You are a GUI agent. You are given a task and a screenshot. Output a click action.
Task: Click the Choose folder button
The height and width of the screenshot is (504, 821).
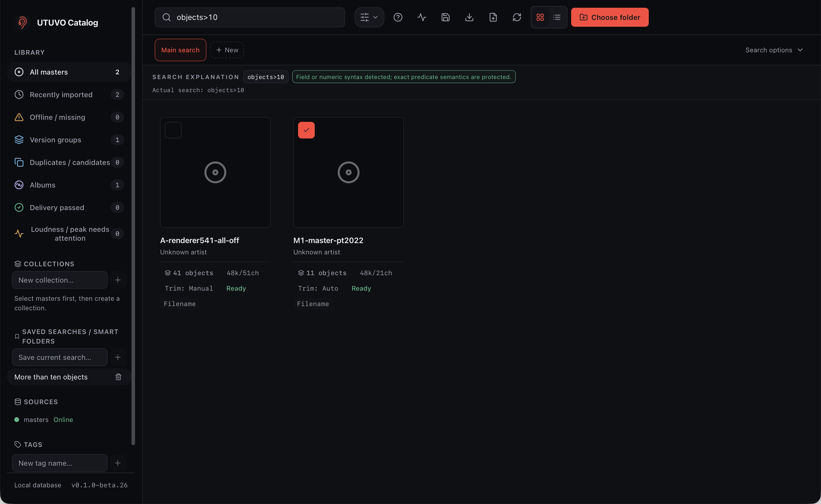click(610, 17)
